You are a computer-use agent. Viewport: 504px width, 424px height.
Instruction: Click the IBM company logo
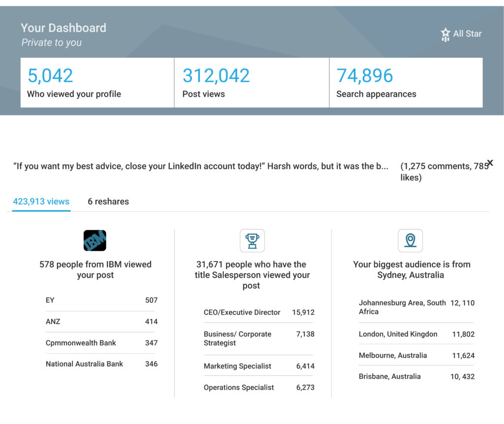[x=95, y=241]
